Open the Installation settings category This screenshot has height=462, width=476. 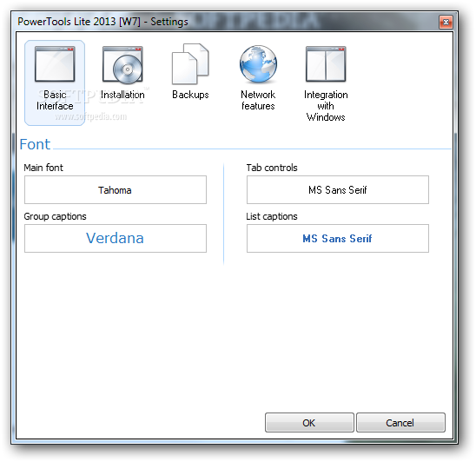pyautogui.click(x=122, y=73)
